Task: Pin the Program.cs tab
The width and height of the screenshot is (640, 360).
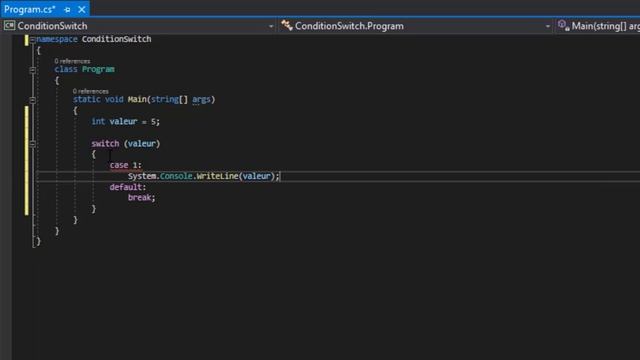Action: tap(67, 9)
